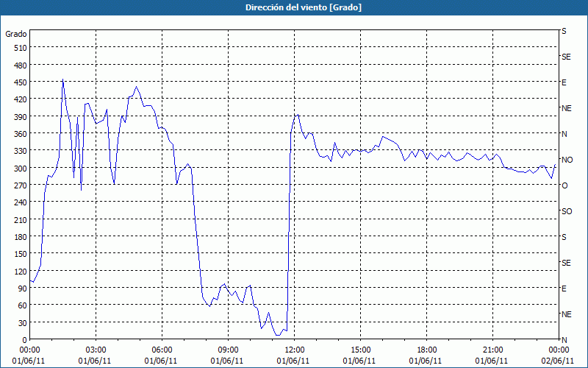
Task: Choose the 180 degree axis label
Action: click(21, 237)
